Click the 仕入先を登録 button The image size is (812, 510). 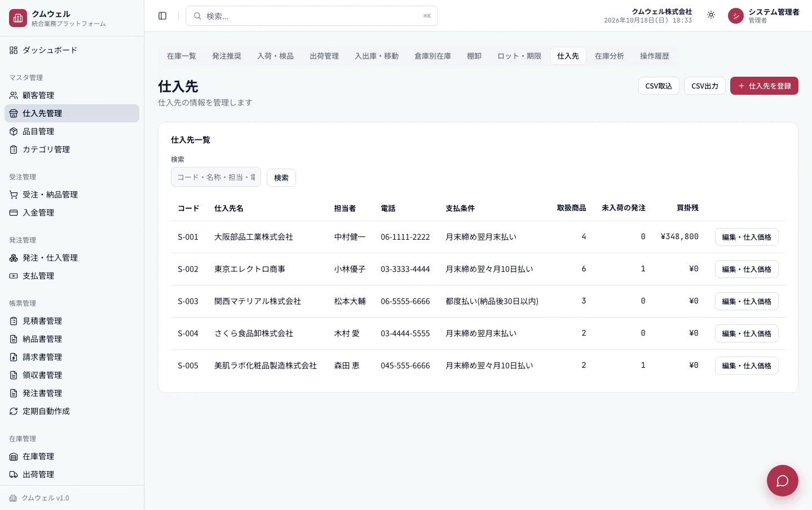[x=764, y=86]
